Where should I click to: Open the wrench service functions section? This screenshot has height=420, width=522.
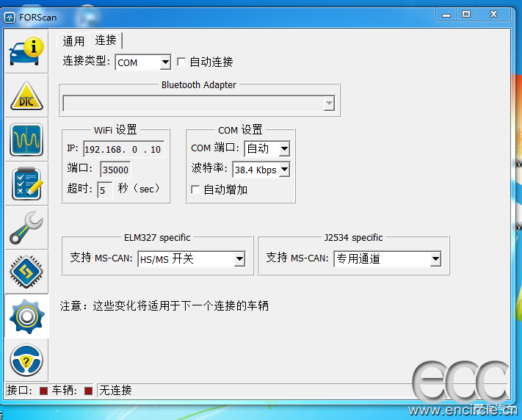[x=26, y=228]
